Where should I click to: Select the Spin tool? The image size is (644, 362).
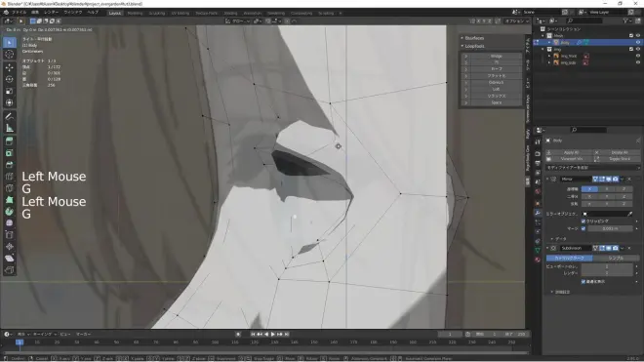[x=10, y=212]
